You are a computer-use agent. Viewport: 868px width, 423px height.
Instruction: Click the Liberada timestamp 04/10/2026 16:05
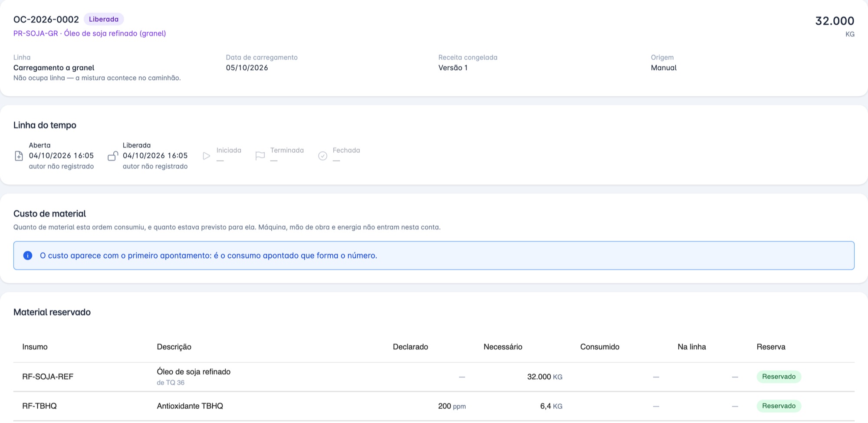[155, 156]
